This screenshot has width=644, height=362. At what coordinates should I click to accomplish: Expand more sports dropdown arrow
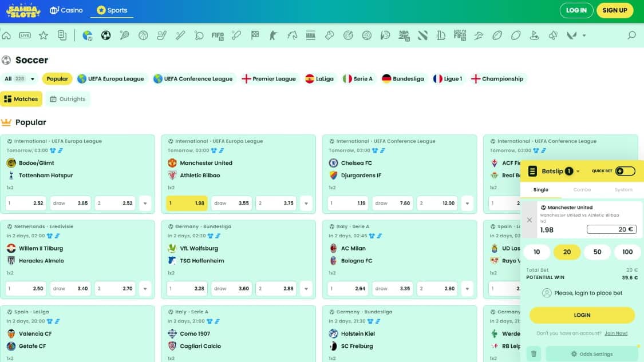584,35
